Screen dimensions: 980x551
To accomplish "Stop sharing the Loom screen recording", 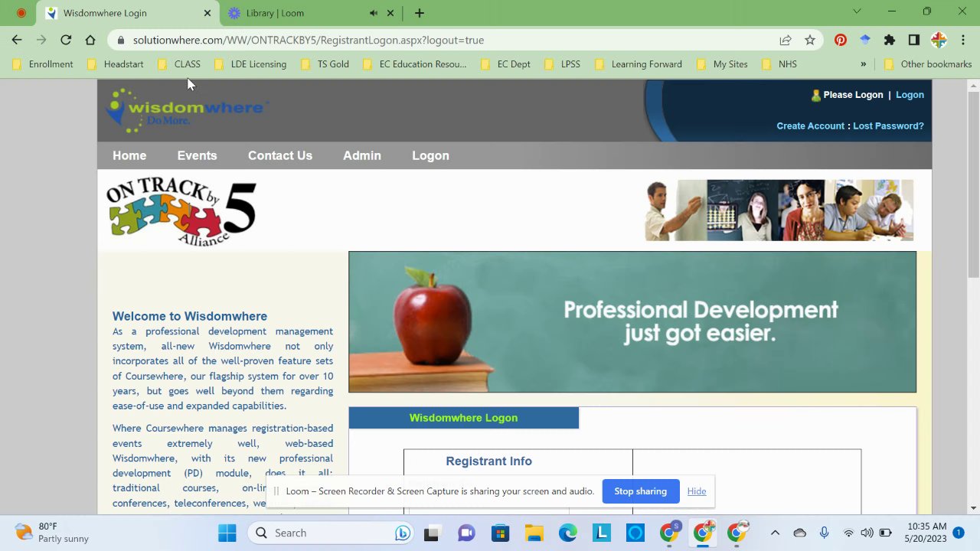I will click(x=640, y=491).
